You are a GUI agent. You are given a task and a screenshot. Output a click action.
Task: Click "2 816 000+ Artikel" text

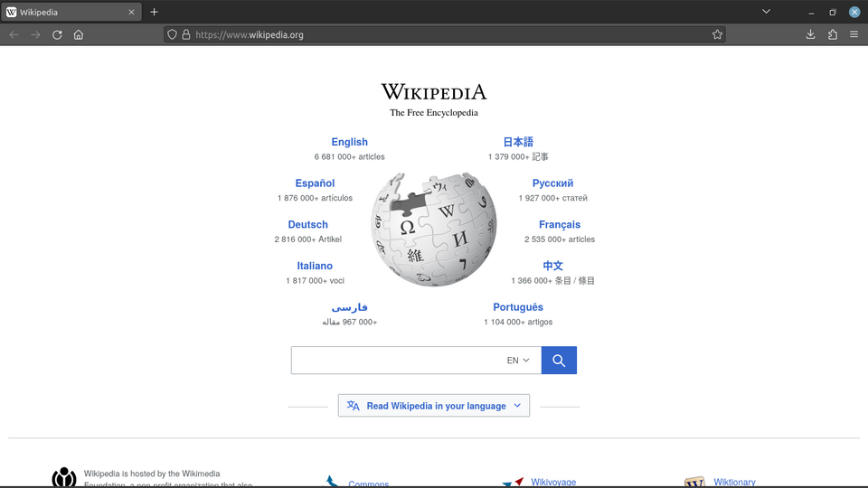tap(307, 239)
